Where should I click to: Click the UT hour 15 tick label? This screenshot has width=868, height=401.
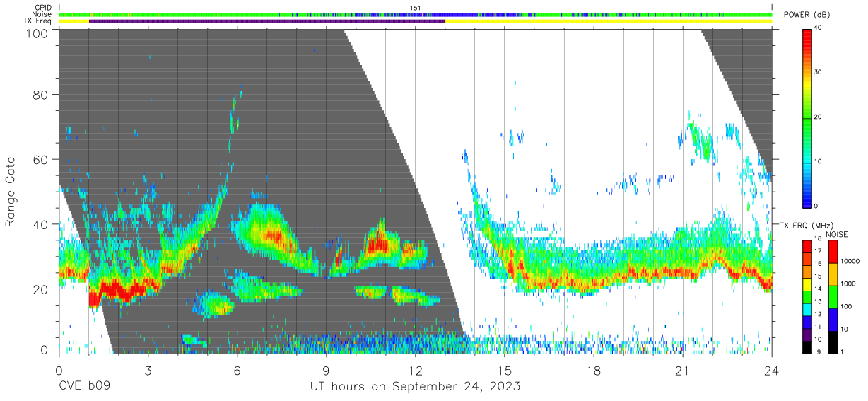pos(504,371)
